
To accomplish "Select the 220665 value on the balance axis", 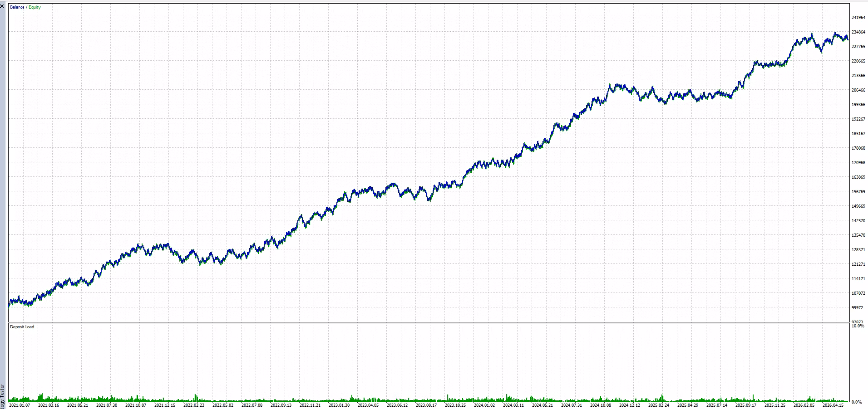I will tap(858, 61).
